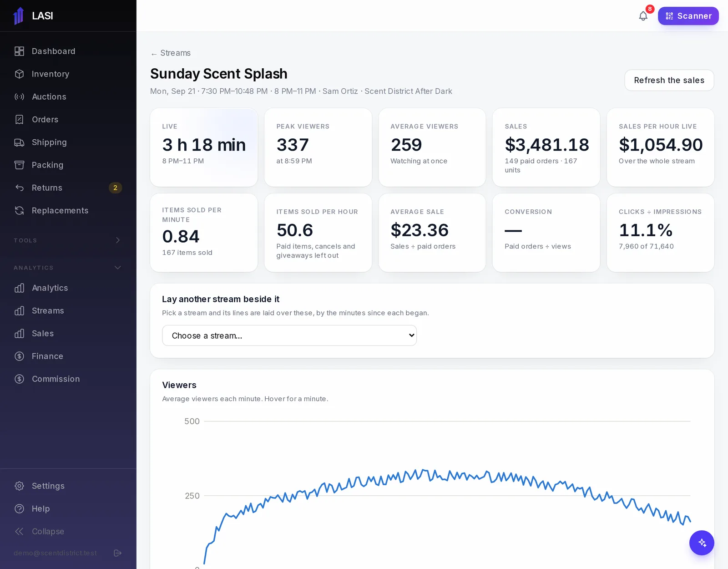The height and width of the screenshot is (569, 728).
Task: Open the Shipping truck icon
Action: (19, 142)
